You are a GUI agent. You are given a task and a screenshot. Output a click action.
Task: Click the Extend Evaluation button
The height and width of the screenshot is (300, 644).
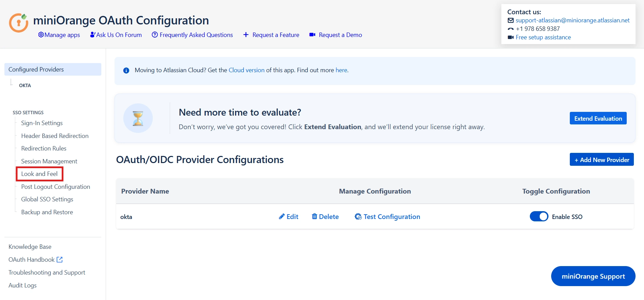click(x=598, y=118)
